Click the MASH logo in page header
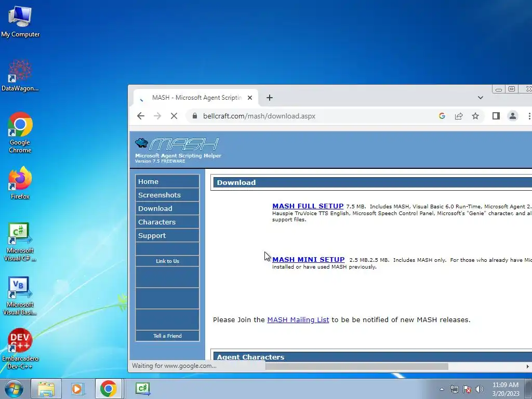The height and width of the screenshot is (399, 532). coord(177,144)
